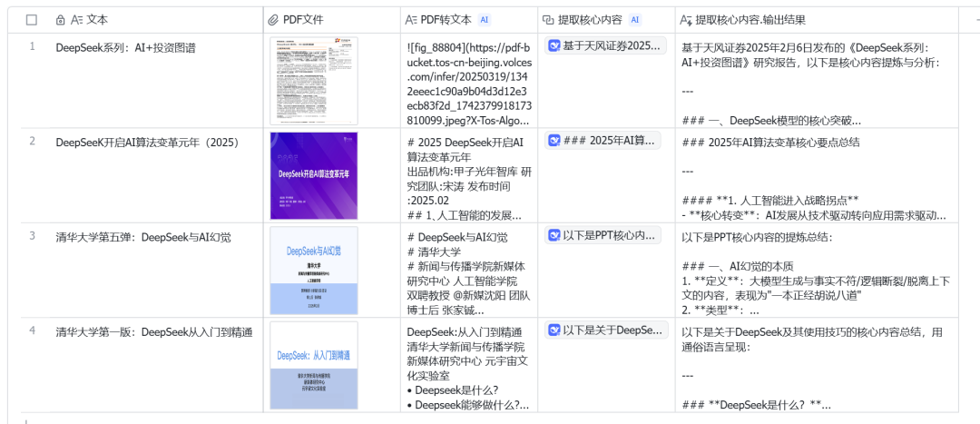Click the AI icon in 以下是关于DeepSe chip
The width and height of the screenshot is (980, 424).
[554, 330]
